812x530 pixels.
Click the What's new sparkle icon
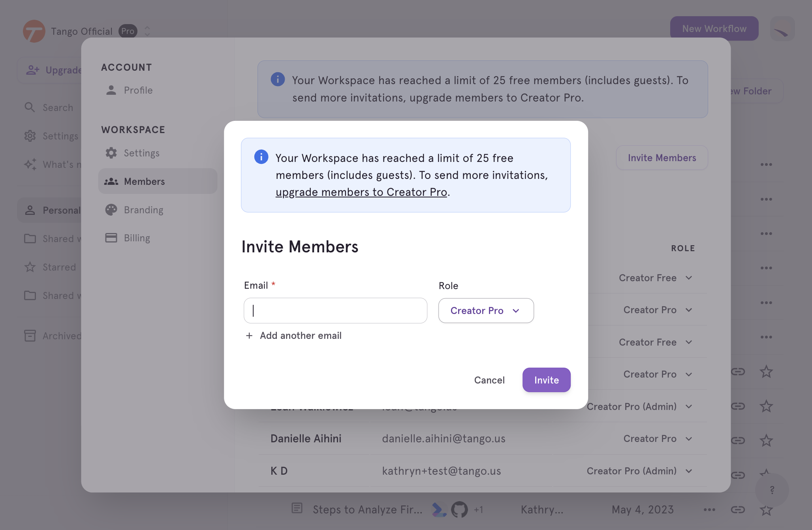click(x=30, y=164)
